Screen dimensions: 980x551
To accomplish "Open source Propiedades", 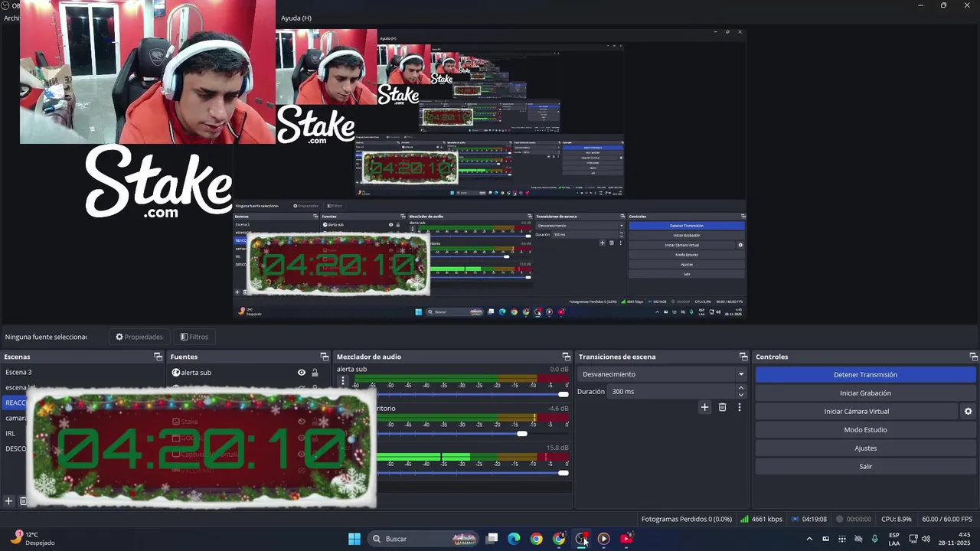I will 139,337.
